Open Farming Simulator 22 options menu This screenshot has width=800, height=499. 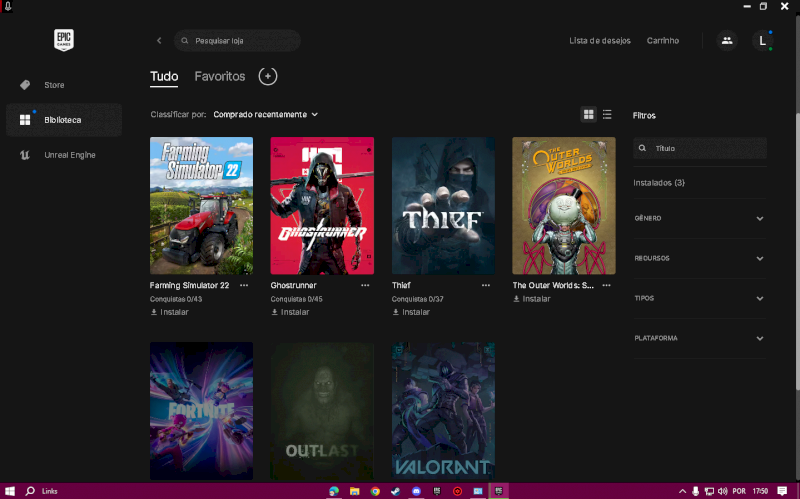point(244,285)
